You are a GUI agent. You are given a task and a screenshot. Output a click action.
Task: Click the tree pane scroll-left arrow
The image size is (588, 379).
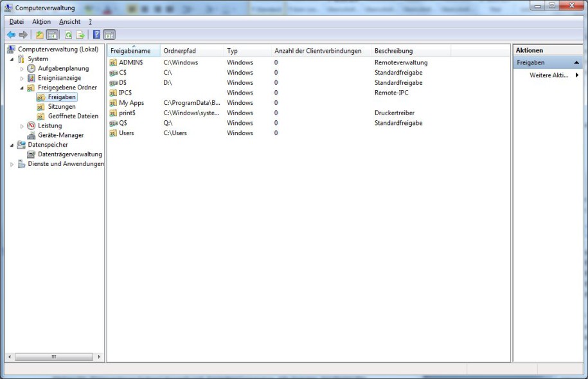(x=10, y=357)
